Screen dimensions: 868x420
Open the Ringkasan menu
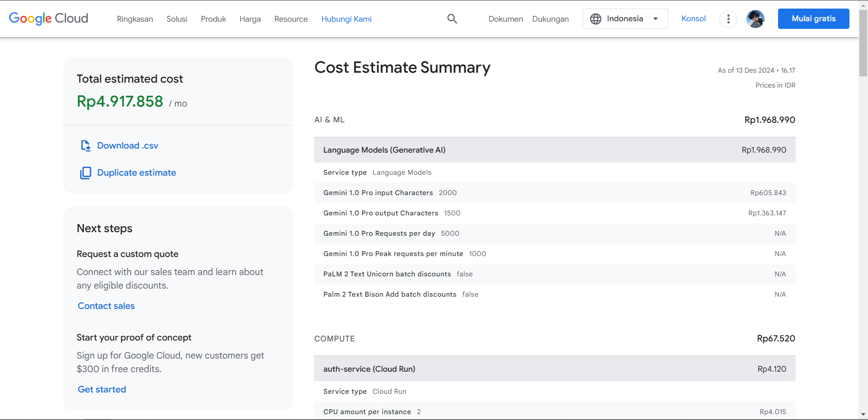(x=135, y=19)
